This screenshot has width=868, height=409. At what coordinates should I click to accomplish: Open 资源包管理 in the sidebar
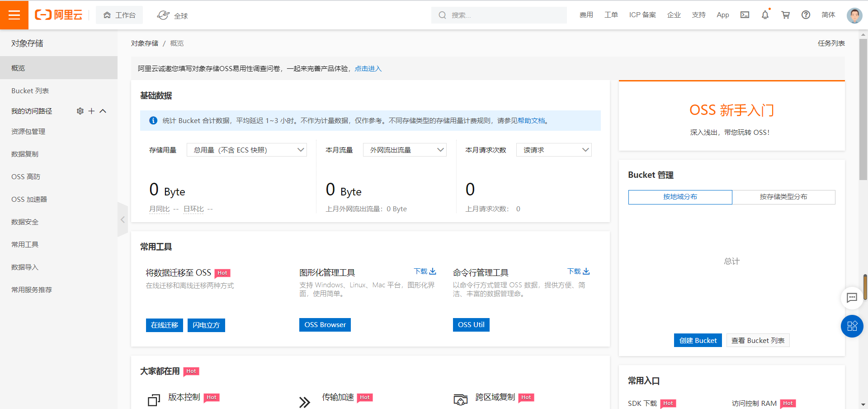59,131
